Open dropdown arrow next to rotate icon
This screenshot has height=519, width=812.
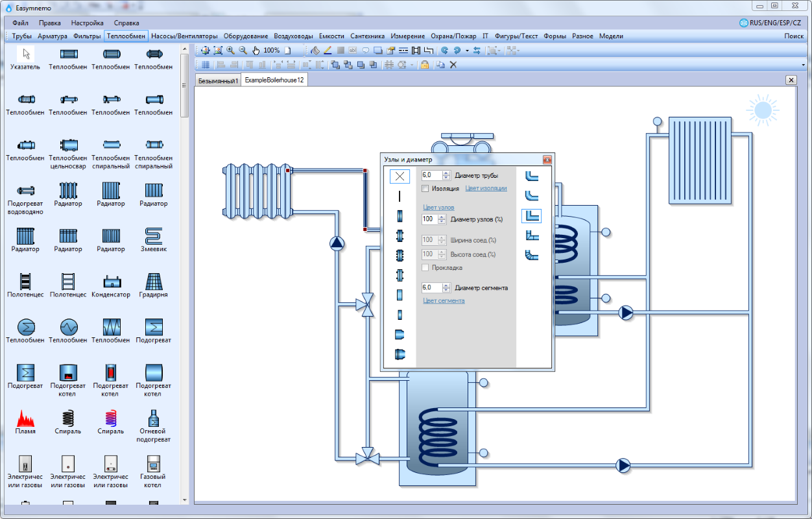click(x=467, y=50)
